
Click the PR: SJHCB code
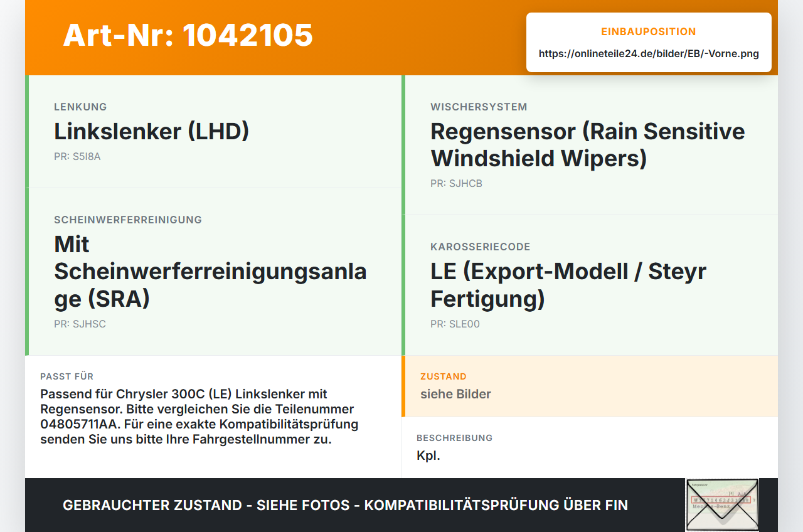click(456, 184)
